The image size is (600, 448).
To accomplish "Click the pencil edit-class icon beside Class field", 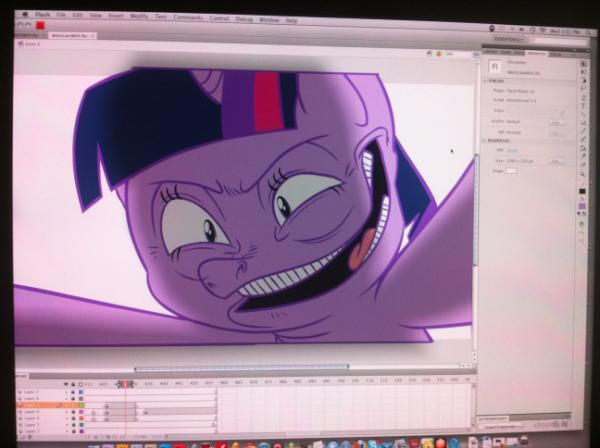I will tap(562, 113).
